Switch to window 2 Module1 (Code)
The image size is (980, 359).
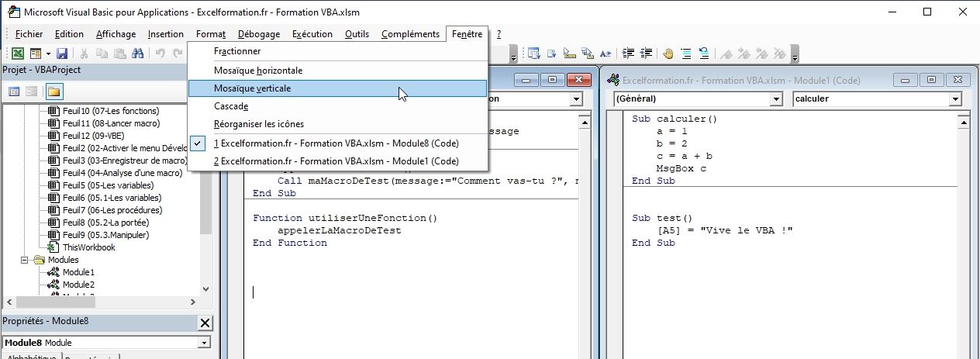coord(336,161)
